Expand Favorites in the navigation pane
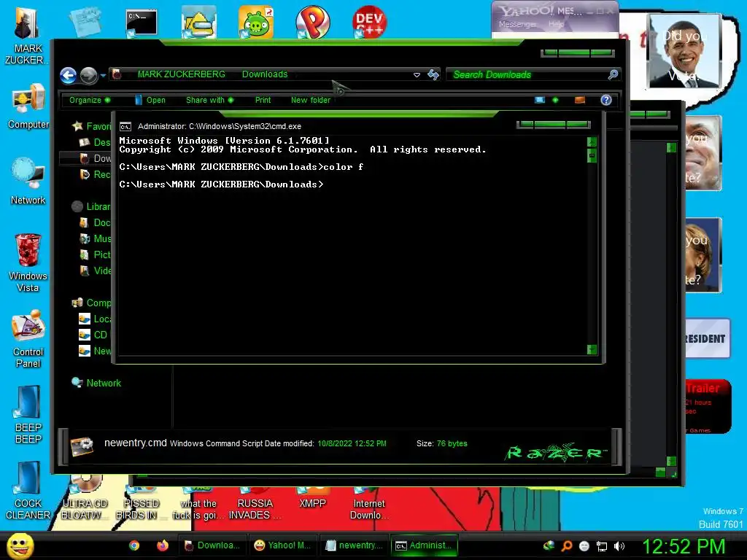Image resolution: width=747 pixels, height=560 pixels. click(x=91, y=126)
